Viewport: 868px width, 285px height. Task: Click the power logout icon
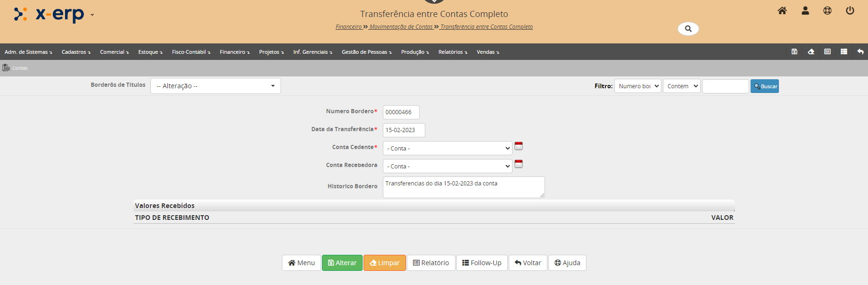pos(850,11)
